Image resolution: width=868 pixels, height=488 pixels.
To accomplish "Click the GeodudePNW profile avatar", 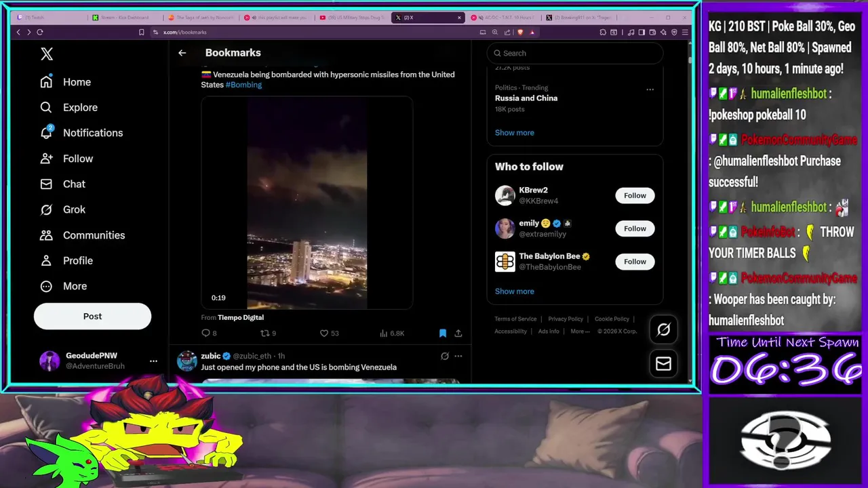I will (x=50, y=361).
